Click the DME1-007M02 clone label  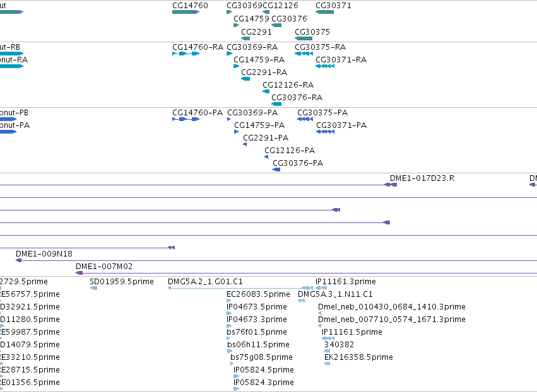coord(104,267)
